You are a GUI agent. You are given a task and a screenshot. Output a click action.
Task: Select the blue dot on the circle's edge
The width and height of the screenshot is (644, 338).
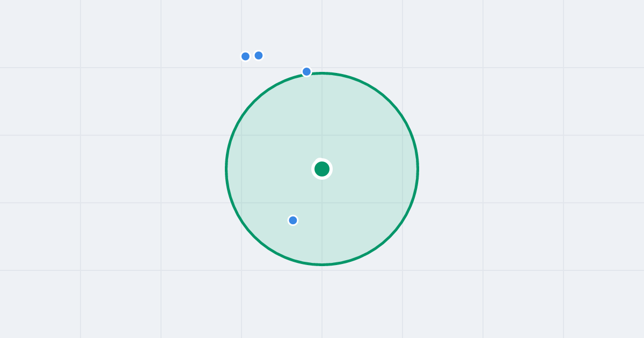pyautogui.click(x=306, y=71)
